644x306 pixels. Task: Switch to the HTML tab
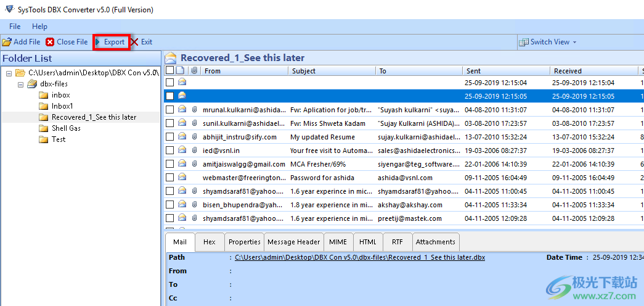[367, 242]
